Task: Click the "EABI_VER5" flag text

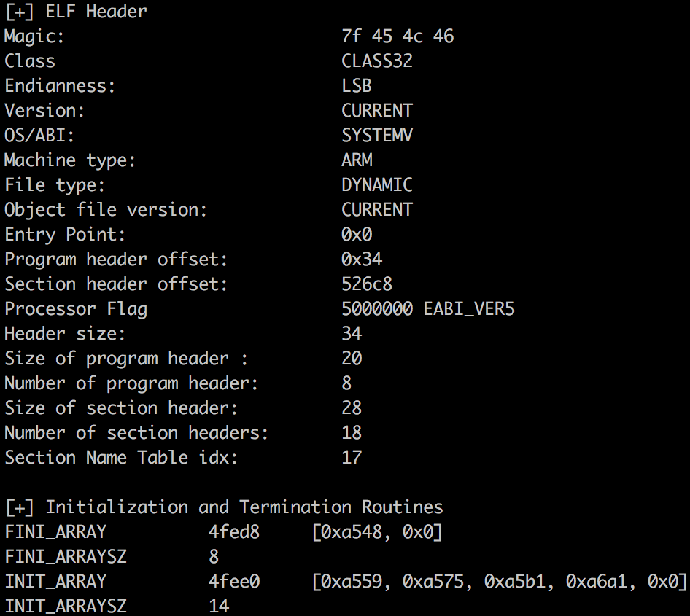Action: tap(469, 309)
